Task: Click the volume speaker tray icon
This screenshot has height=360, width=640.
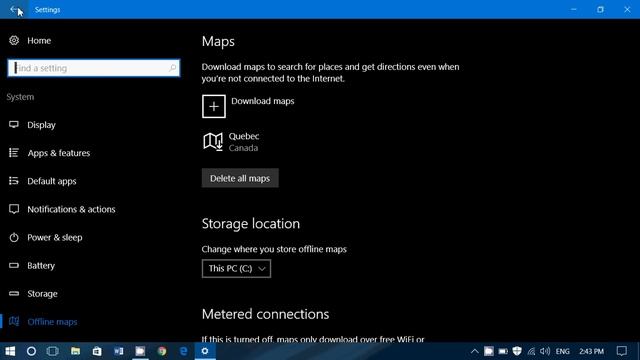Action: (x=545, y=351)
